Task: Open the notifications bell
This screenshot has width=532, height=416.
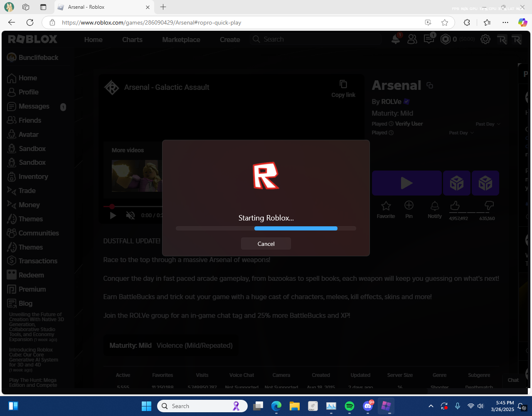Action: pos(396,39)
